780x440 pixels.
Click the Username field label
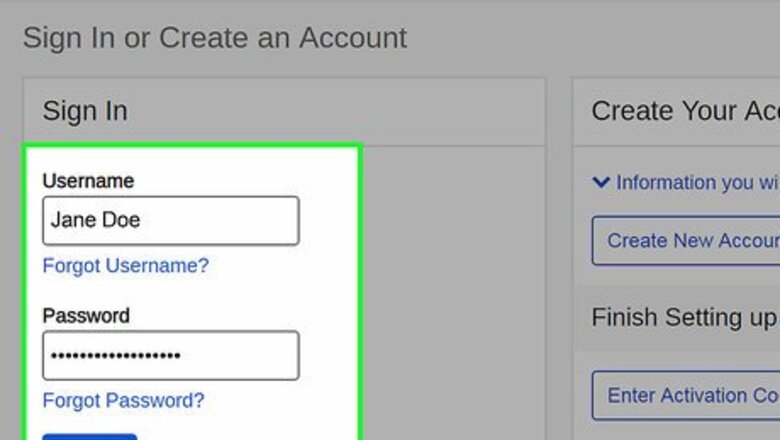(x=88, y=181)
